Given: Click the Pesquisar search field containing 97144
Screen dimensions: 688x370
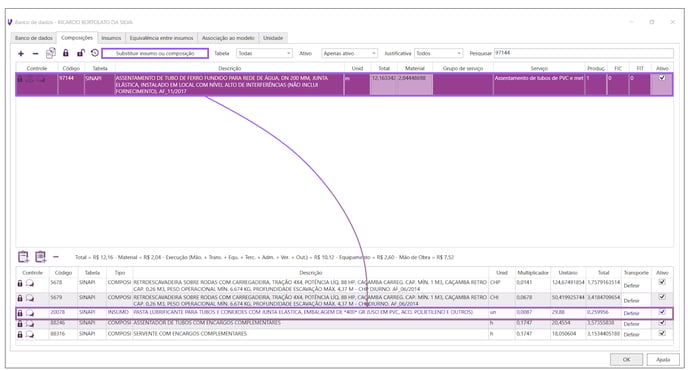Looking at the screenshot, I should coord(584,53).
